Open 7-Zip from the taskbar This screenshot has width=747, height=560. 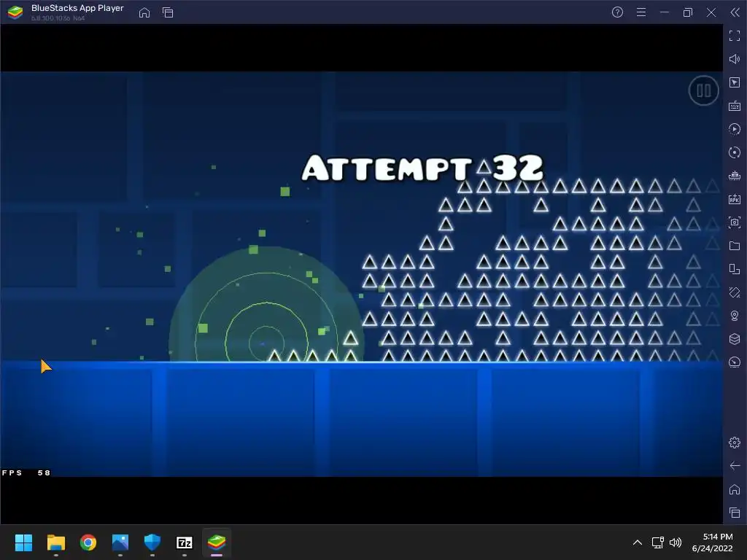pyautogui.click(x=185, y=542)
